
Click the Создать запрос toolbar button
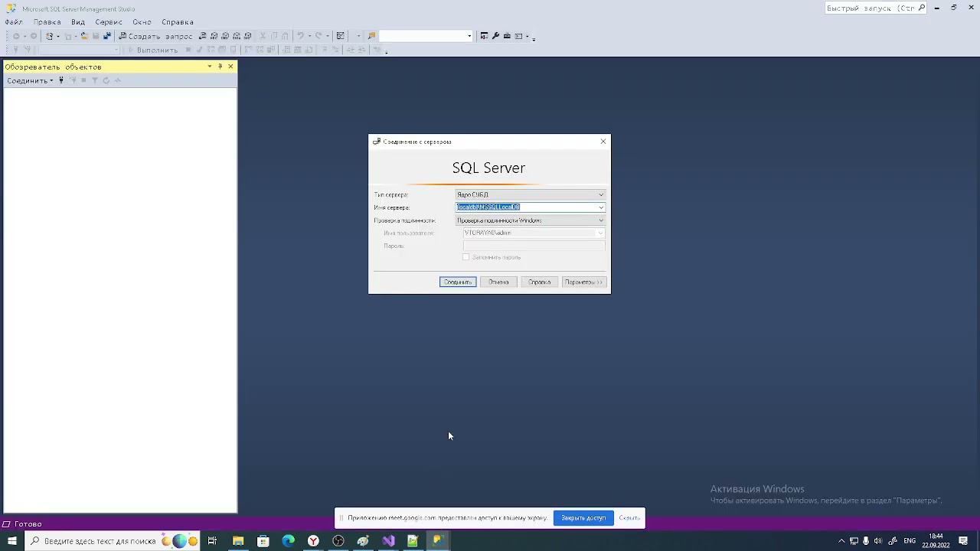155,36
